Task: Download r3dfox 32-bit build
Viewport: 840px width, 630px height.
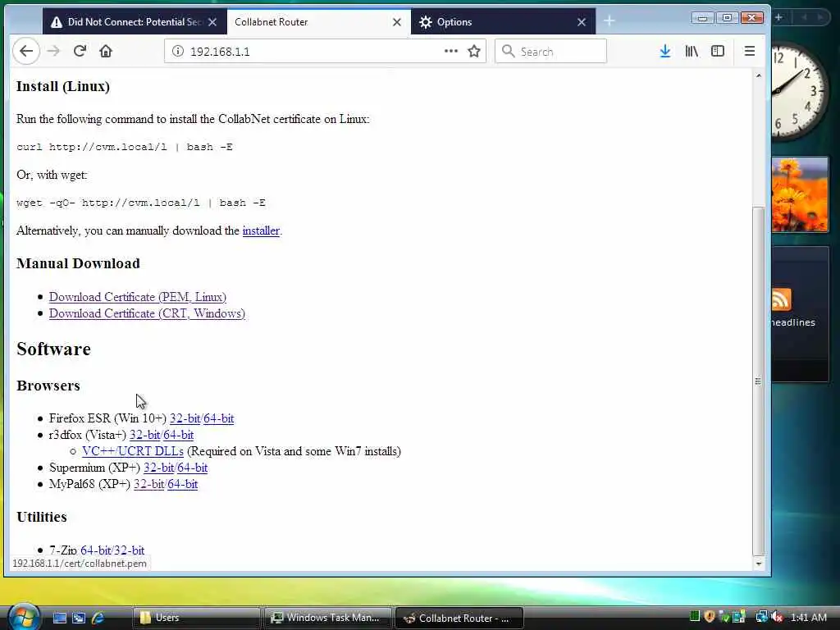Action: tap(144, 435)
